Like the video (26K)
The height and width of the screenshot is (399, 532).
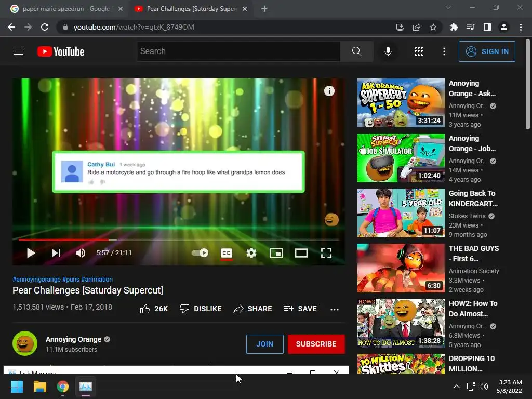pos(154,309)
